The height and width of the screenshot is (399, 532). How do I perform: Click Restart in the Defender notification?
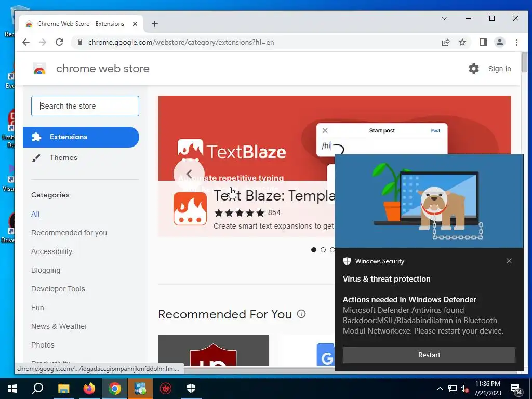tap(429, 354)
